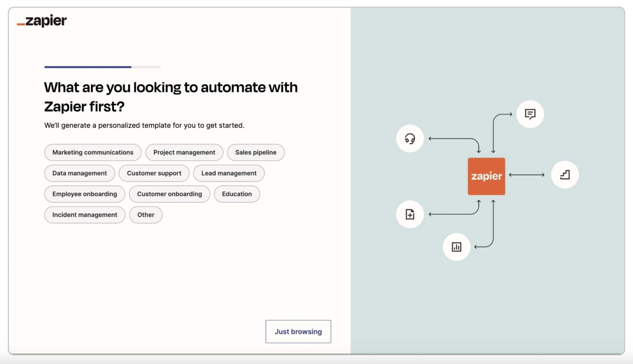Screen dimensions: 633x364
Task: Select the Other option chip
Action: click(x=145, y=215)
